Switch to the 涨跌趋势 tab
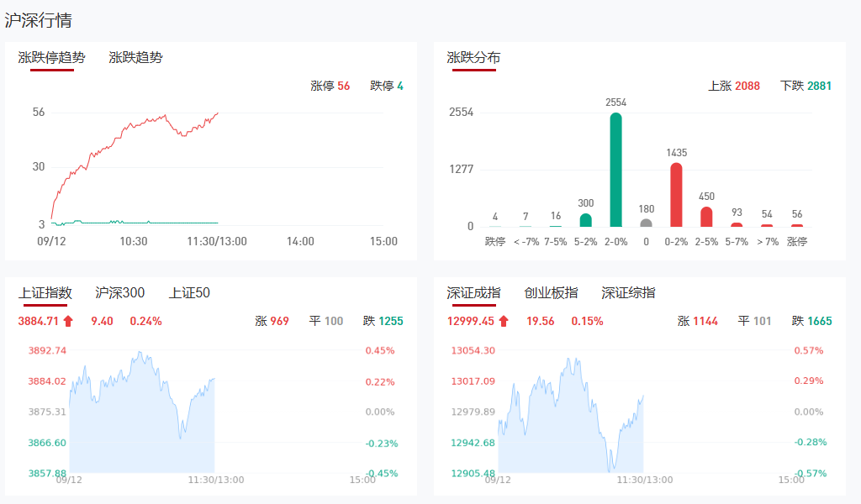The height and width of the screenshot is (504, 861). coord(135,58)
